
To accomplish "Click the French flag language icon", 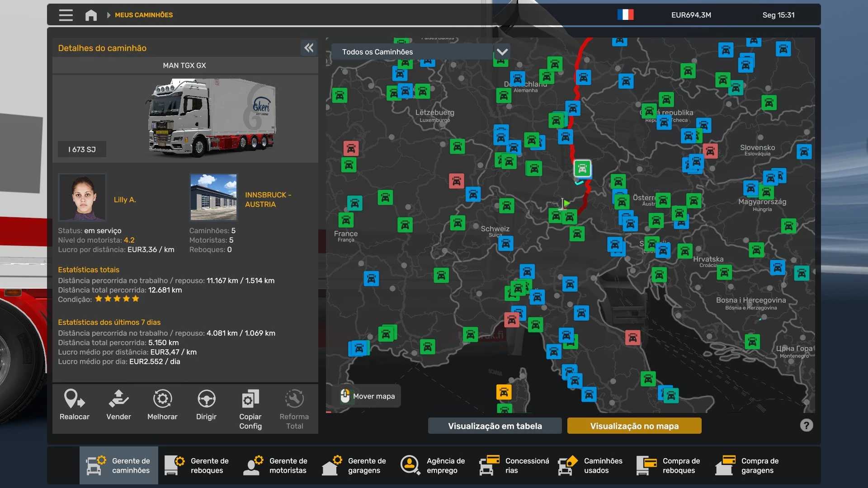I will click(625, 15).
